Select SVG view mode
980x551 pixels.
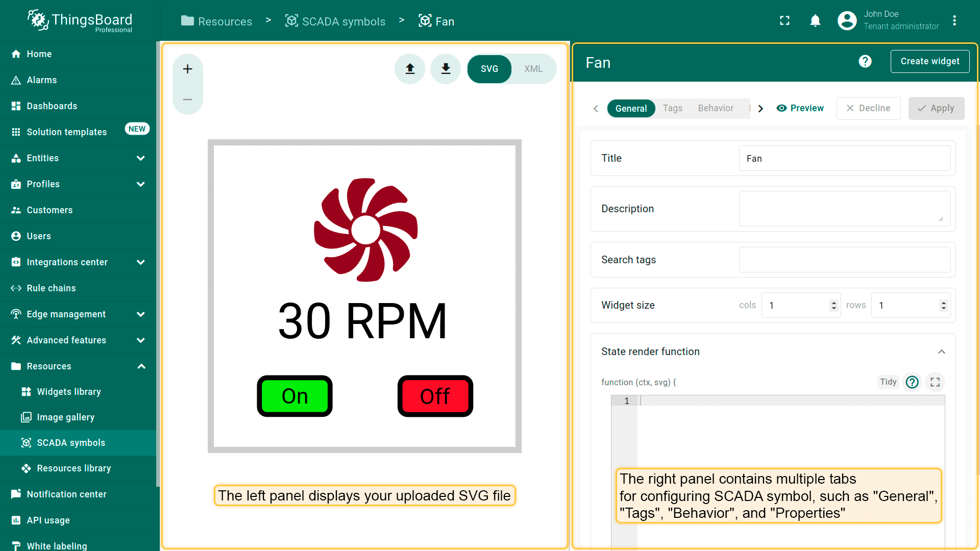489,69
